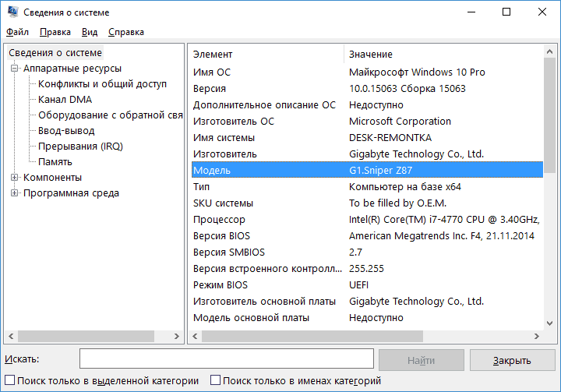The height and width of the screenshot is (392, 561).
Task: Click Intel(R) Core(TM) i7-4770 value
Action: tap(444, 220)
